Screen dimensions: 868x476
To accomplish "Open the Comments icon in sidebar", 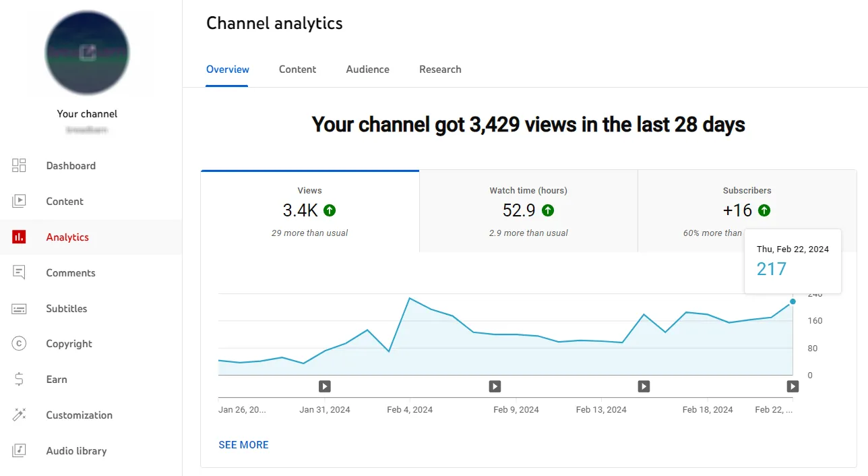I will click(19, 272).
